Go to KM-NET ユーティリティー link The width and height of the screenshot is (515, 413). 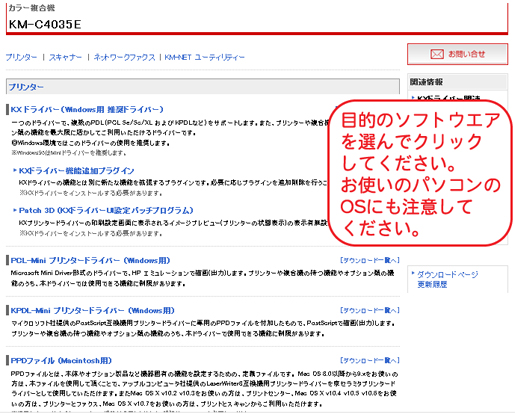pos(204,57)
